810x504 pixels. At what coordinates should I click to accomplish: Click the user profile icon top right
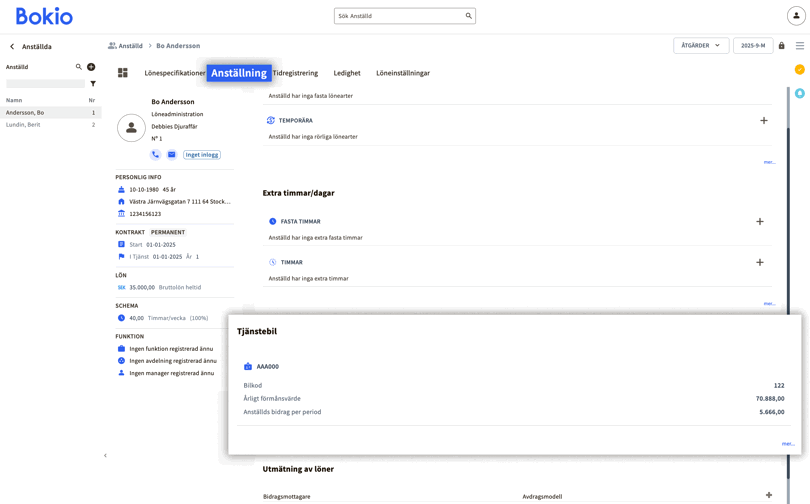(x=796, y=16)
